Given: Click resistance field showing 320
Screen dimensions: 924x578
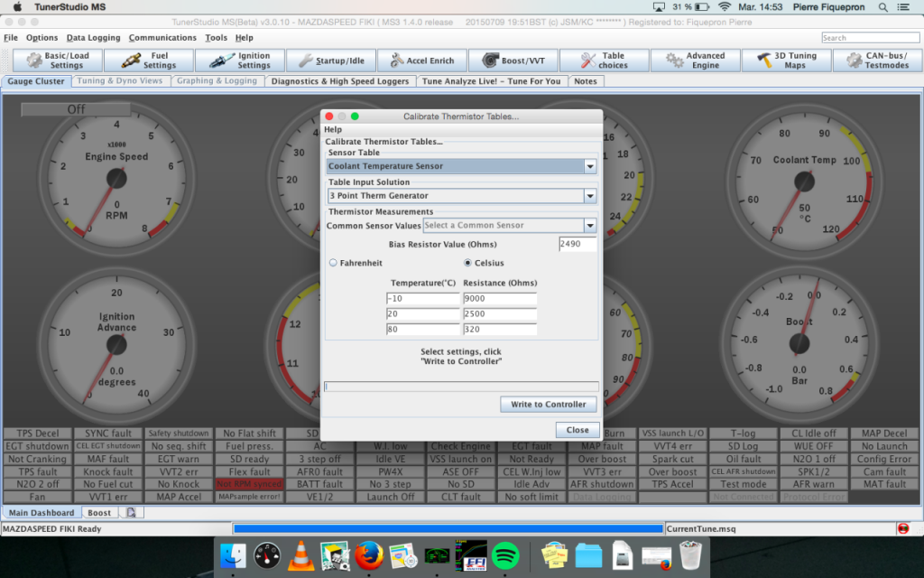Looking at the screenshot, I should click(500, 329).
